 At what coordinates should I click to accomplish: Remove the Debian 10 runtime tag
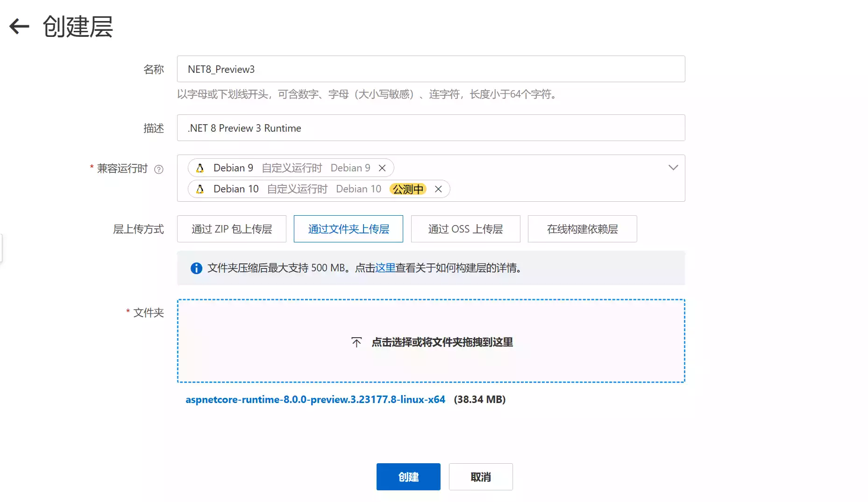(x=438, y=189)
